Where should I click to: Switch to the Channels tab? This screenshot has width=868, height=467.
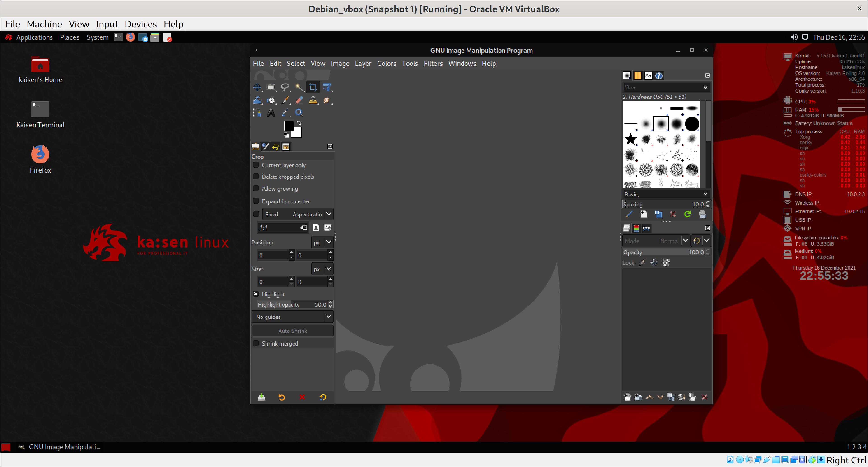click(x=636, y=229)
